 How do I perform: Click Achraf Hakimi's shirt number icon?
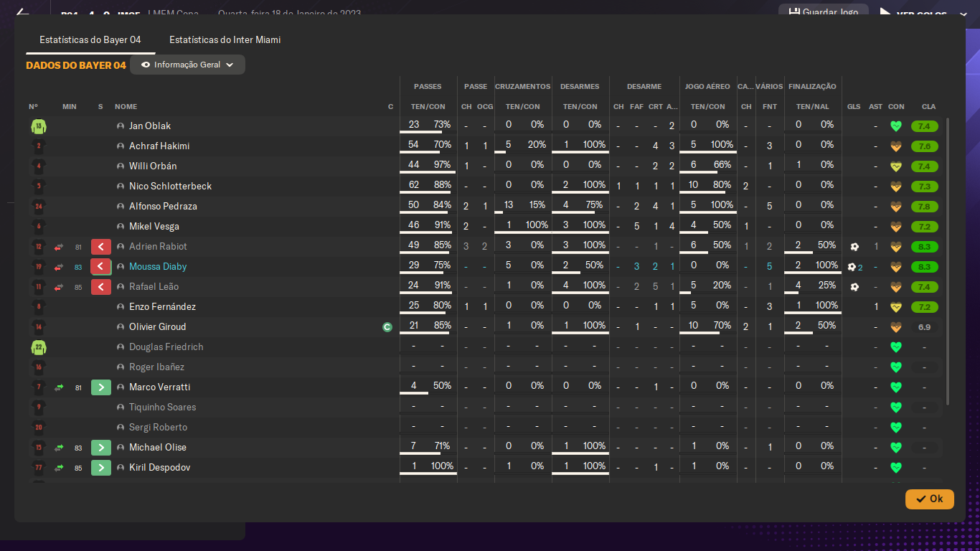pos(38,146)
